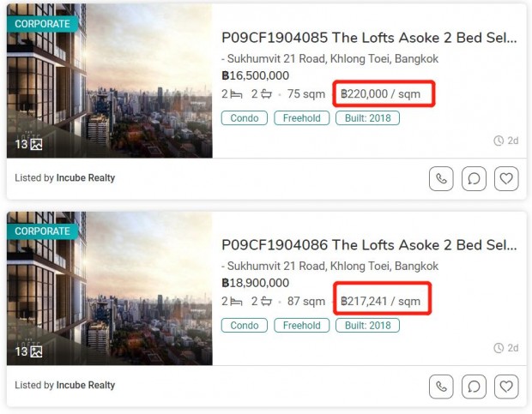The image size is (532, 414).
Task: Click Built: 2018 tag on first listing
Action: 368,118
